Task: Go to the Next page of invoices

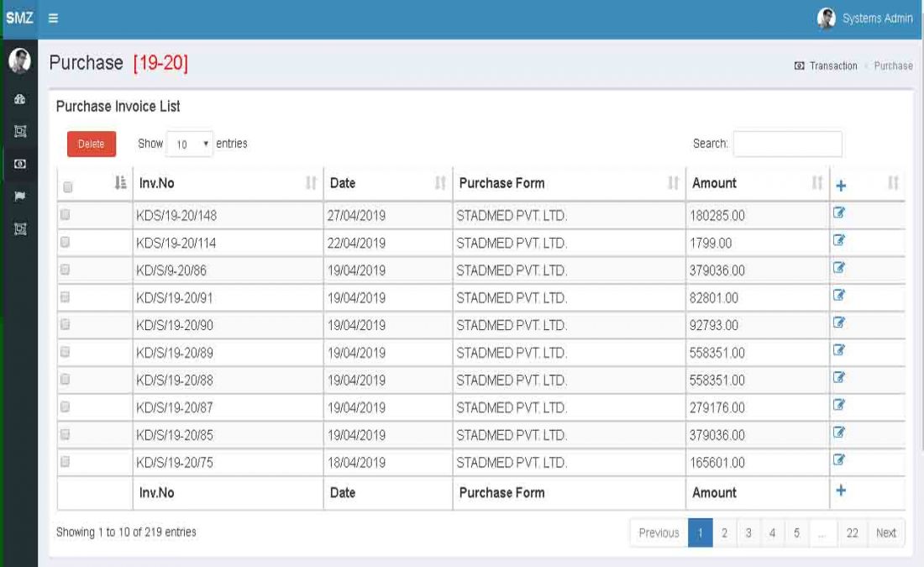Action: tap(885, 533)
